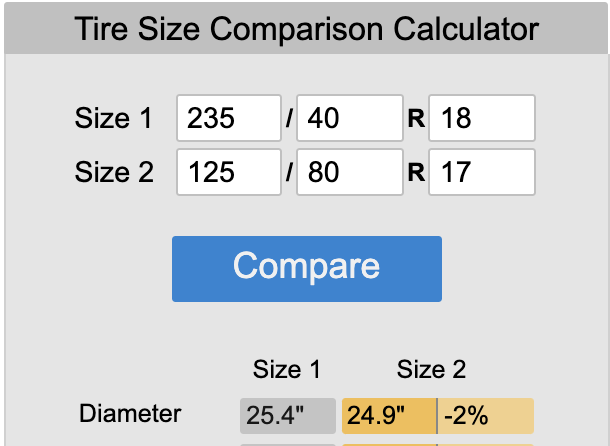This screenshot has width=610, height=446.
Task: Focus the Size 1 rim field showing 18
Action: pyautogui.click(x=482, y=118)
